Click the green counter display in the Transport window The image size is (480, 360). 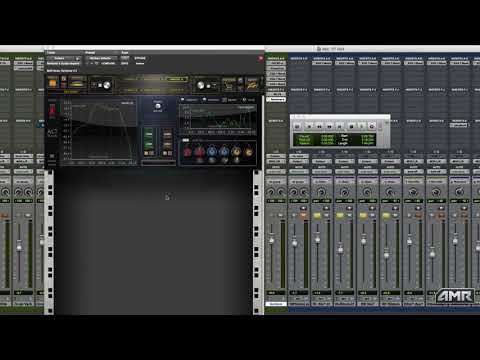pos(334,140)
